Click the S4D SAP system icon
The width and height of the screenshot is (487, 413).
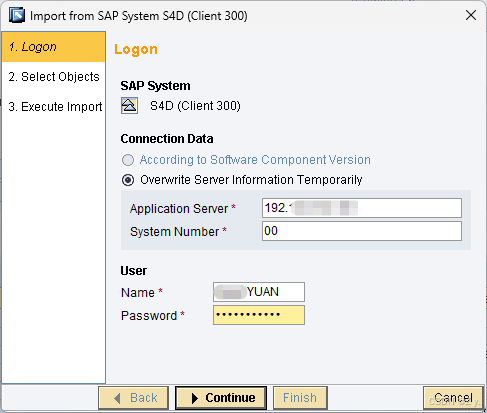pyautogui.click(x=129, y=106)
